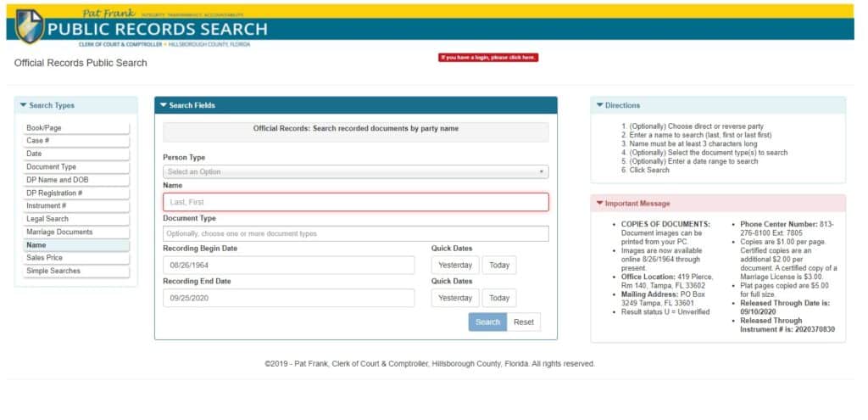Viewport: 868px width, 420px height.
Task: Select DP Registration # search type
Action: pyautogui.click(x=76, y=193)
